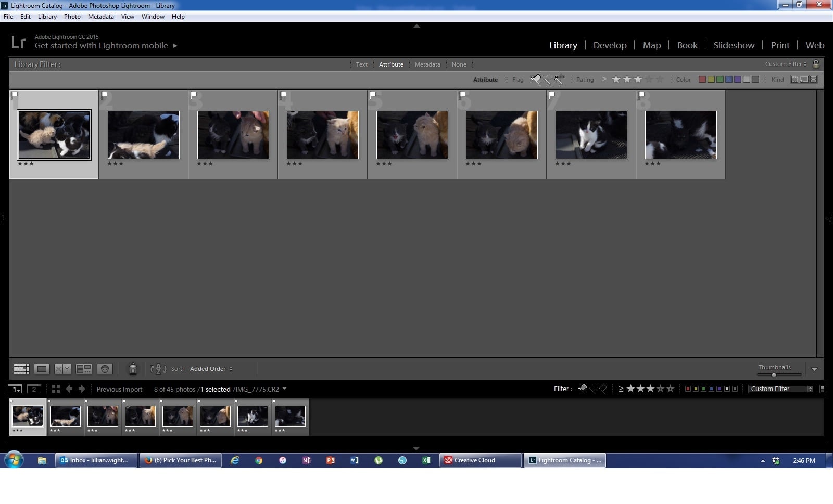Open the second window button 2
Image resolution: width=833 pixels, height=504 pixels.
tap(34, 389)
